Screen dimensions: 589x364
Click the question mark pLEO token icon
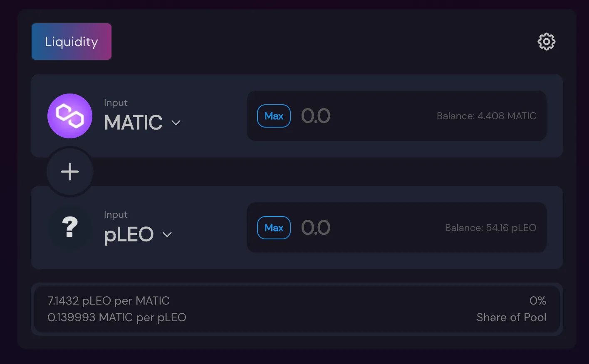click(x=70, y=228)
